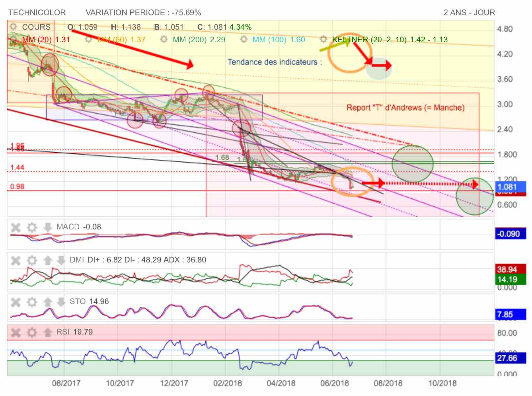The width and height of the screenshot is (532, 396).
Task: Open STO indicator settings gear
Action: coord(32,302)
